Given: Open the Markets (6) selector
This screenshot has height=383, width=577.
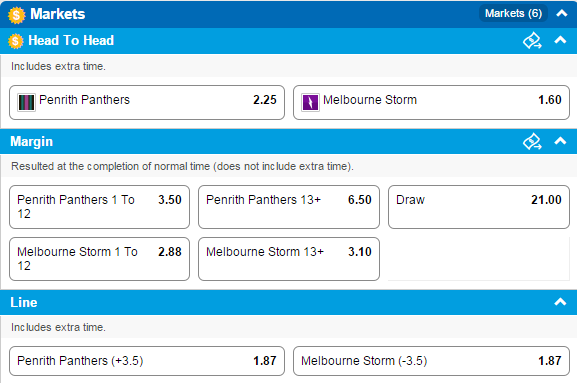Looking at the screenshot, I should [513, 14].
